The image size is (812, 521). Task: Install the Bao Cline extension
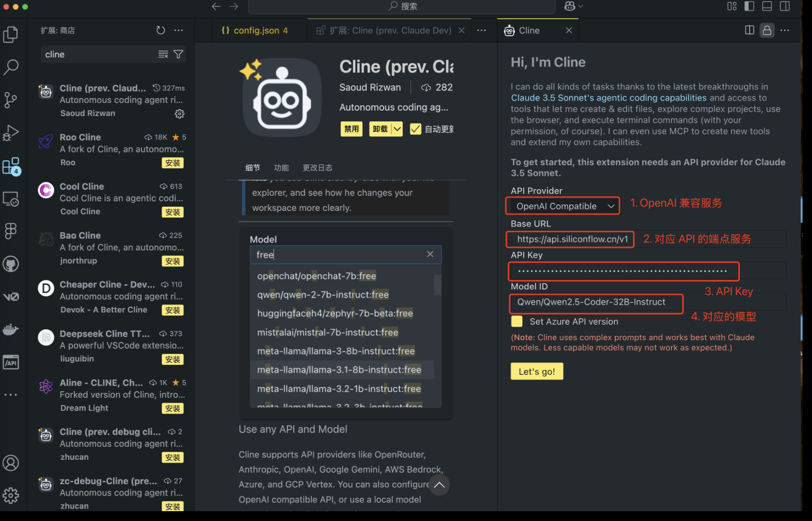(173, 262)
